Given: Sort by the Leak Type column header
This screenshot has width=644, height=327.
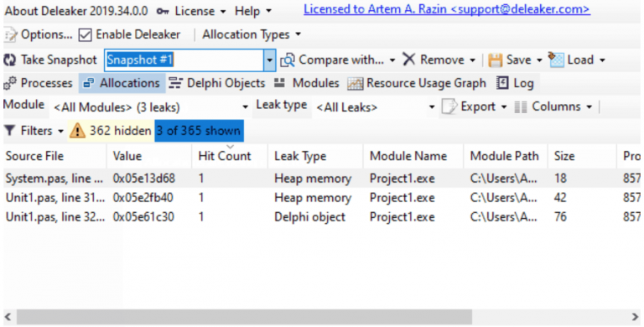Looking at the screenshot, I should pyautogui.click(x=315, y=156).
